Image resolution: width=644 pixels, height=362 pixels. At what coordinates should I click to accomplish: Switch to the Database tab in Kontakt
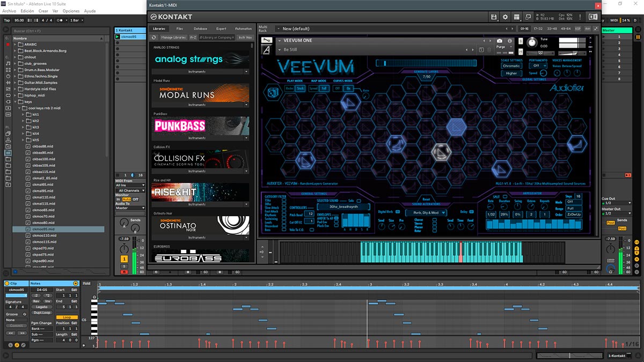(201, 28)
